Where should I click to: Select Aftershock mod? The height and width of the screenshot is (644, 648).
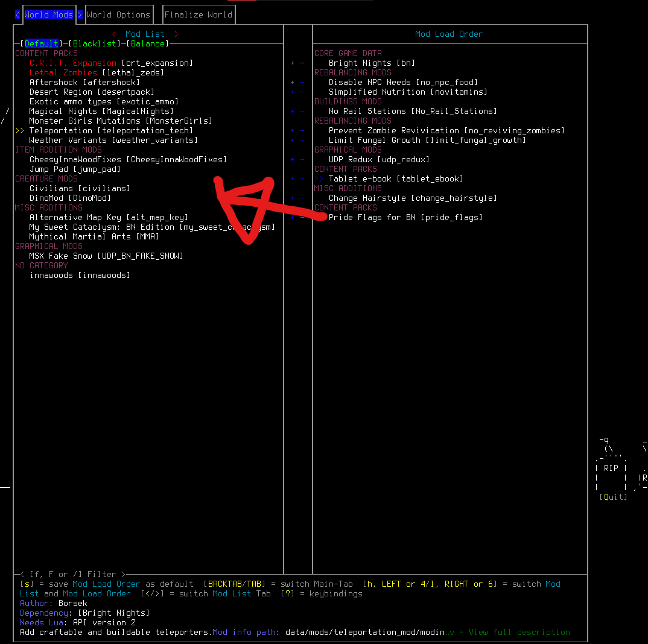(84, 83)
